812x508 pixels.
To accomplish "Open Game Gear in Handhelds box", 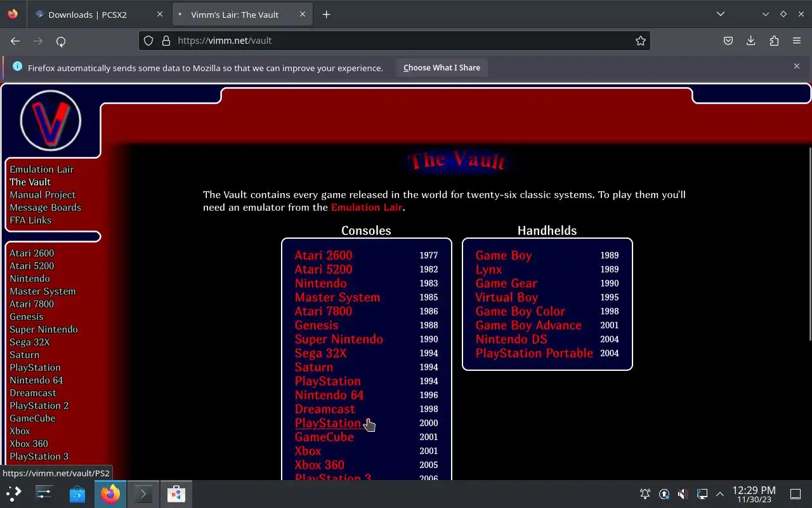I will 506,283.
